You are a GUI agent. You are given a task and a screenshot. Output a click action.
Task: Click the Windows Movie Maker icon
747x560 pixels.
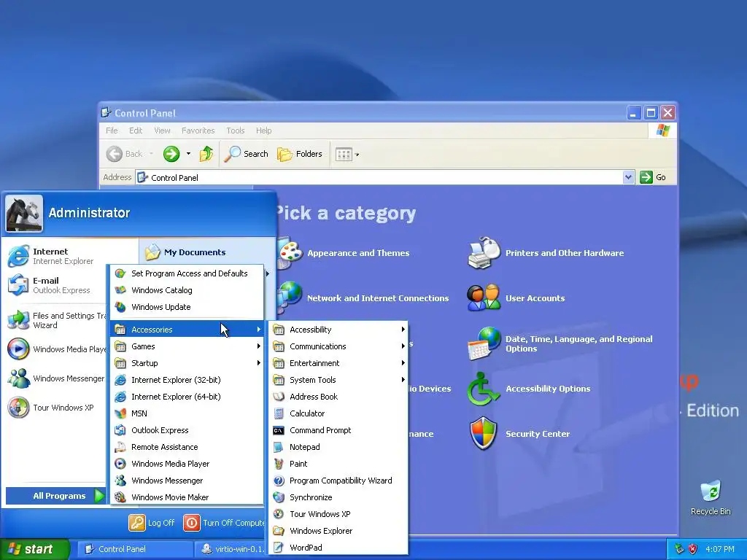point(120,497)
